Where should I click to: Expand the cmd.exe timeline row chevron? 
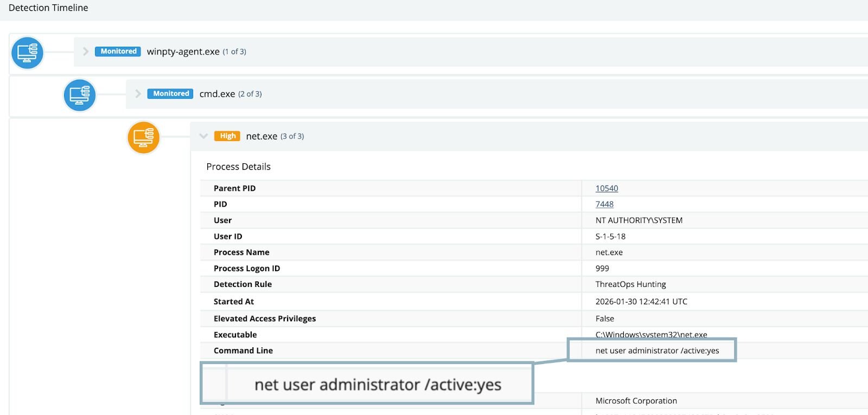(138, 94)
